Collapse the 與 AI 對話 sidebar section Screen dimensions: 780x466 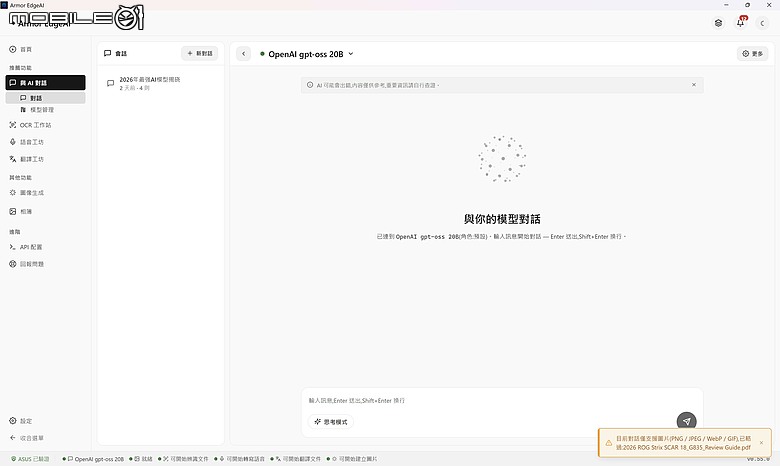45,83
